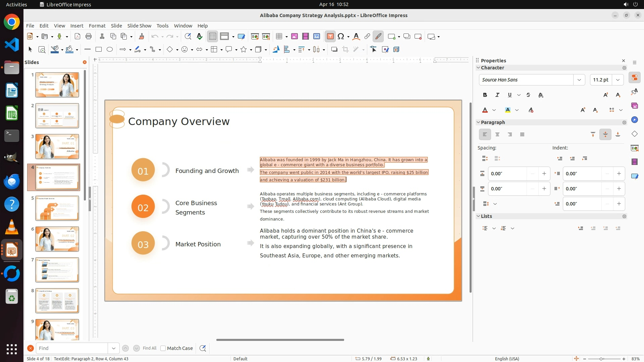Image resolution: width=644 pixels, height=362 pixels.
Task: Open the sidebar Gallery panel icon
Action: click(x=634, y=106)
